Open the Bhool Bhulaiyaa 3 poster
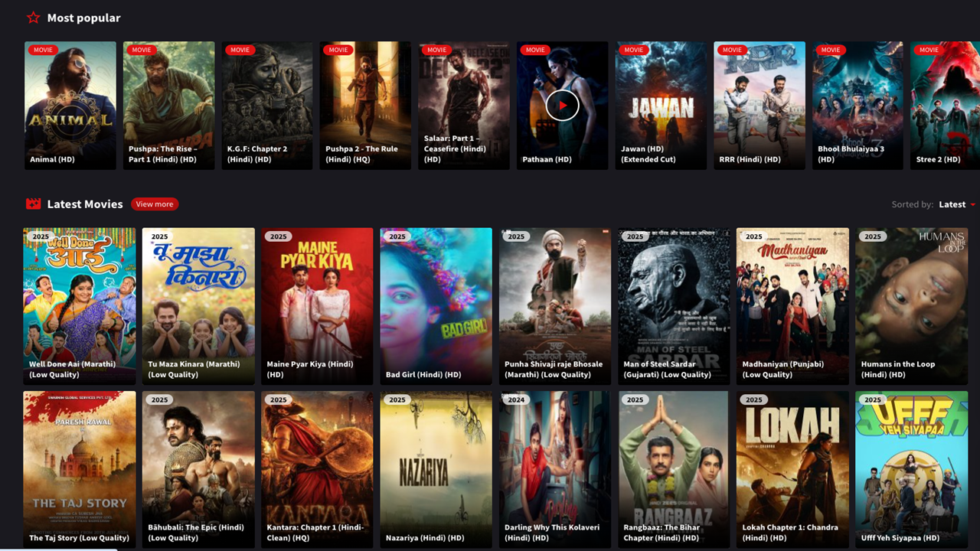The height and width of the screenshot is (551, 980). tap(857, 106)
